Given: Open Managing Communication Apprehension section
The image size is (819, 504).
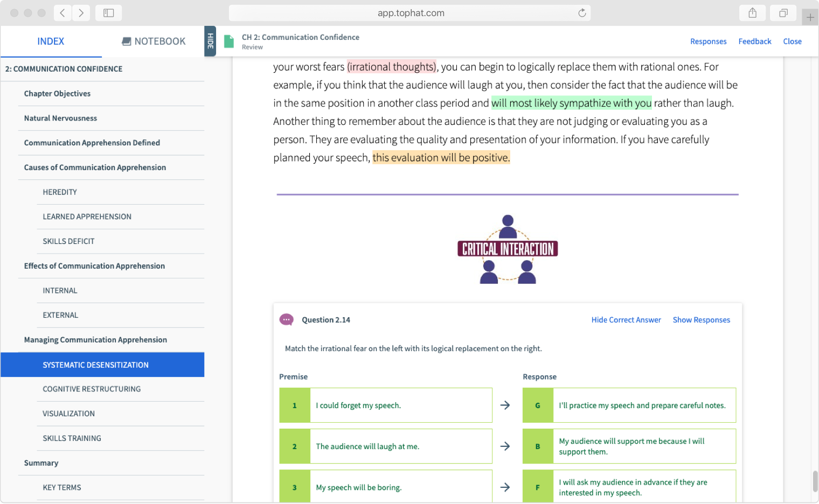Looking at the screenshot, I should coord(95,340).
